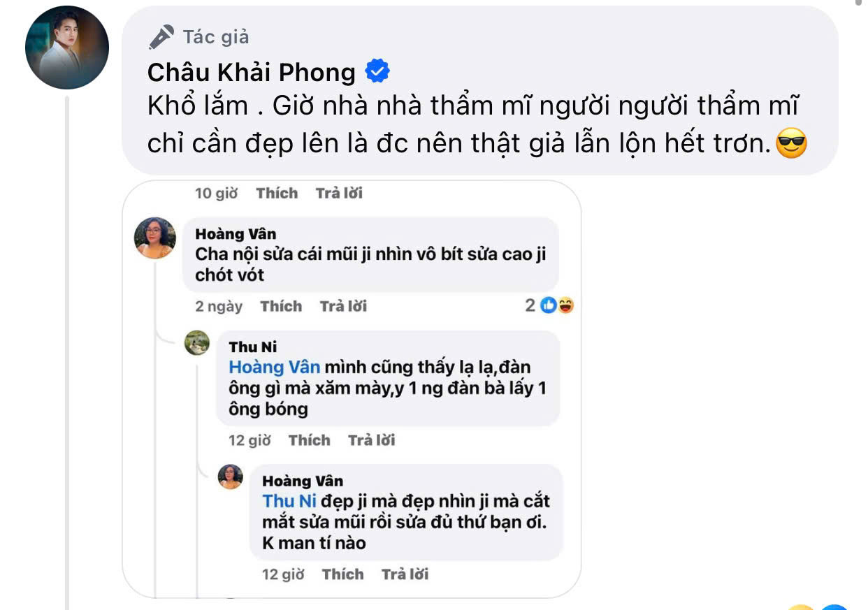Click the blue like reaction icon
The width and height of the screenshot is (868, 610).
click(x=549, y=305)
